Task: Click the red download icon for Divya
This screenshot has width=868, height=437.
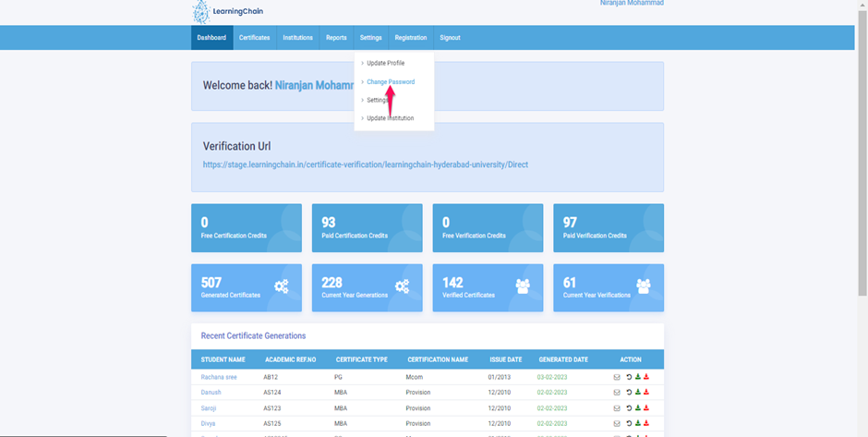Action: tap(646, 423)
